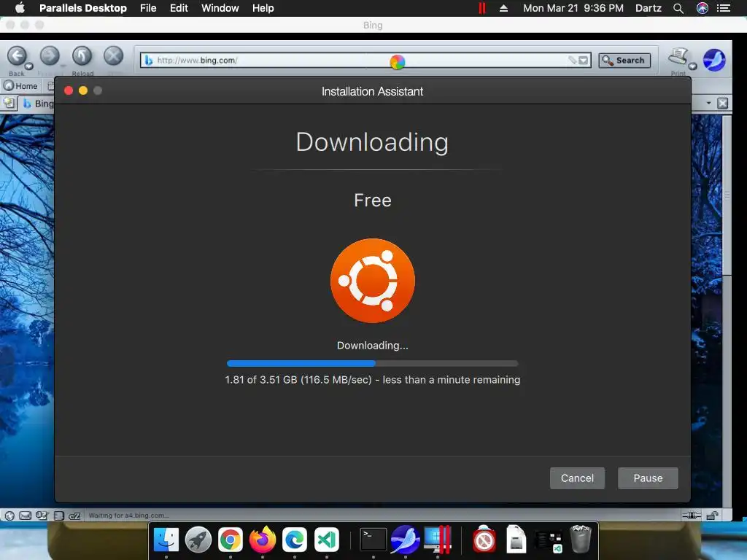The height and width of the screenshot is (560, 747).
Task: Click the Search button in SeaMonkey
Action: [624, 61]
